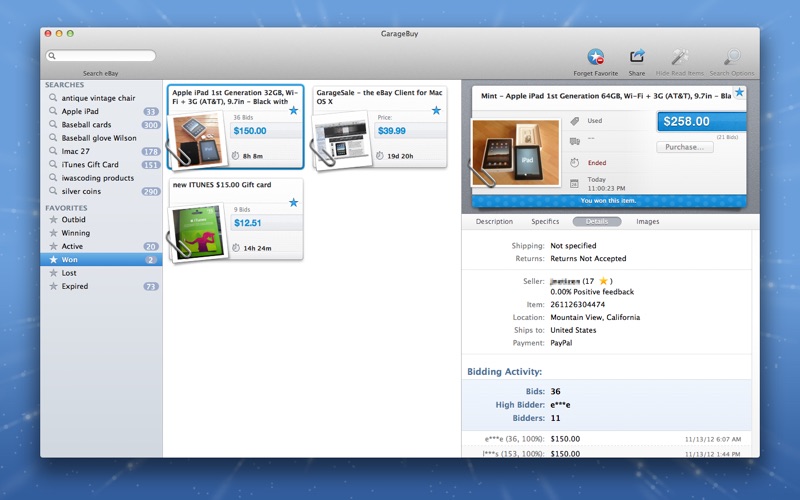Toggle favorite star on GarageSale card
The image size is (800, 500).
tap(436, 110)
